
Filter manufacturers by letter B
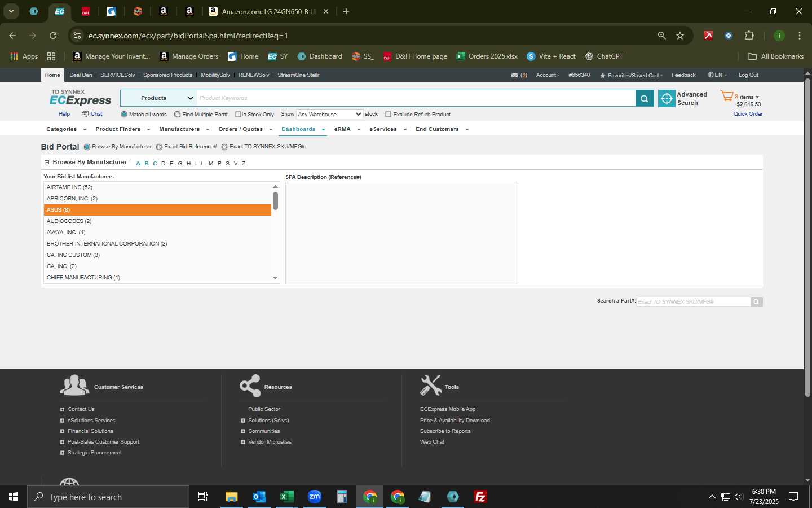[147, 164]
